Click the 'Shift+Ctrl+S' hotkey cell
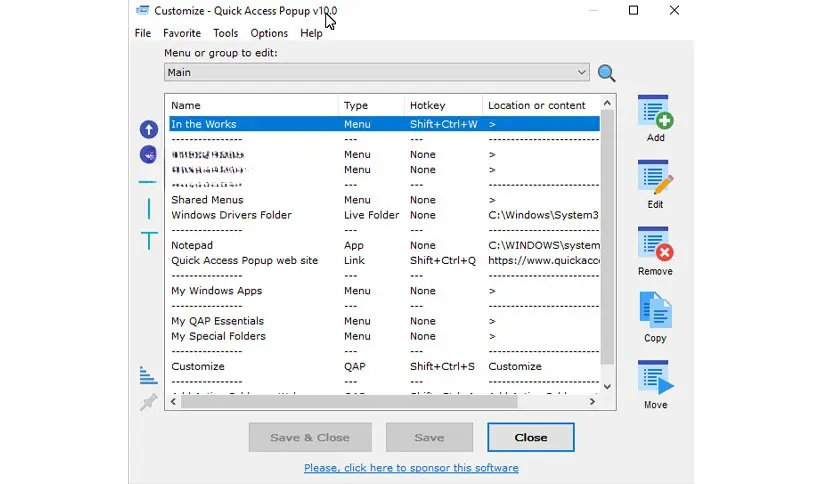836x484 pixels. (442, 366)
